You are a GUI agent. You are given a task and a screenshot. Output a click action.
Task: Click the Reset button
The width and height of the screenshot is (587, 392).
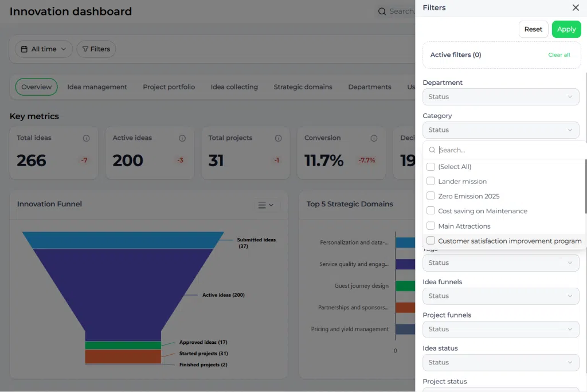tap(533, 29)
